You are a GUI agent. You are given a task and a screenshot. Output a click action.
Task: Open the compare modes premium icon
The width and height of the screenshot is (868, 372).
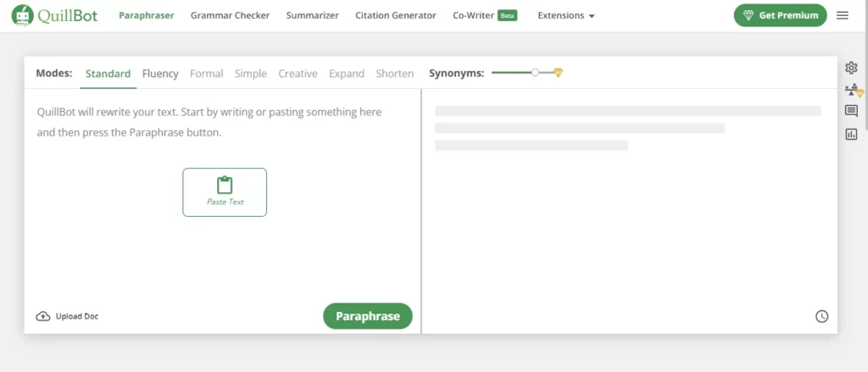pos(854,90)
